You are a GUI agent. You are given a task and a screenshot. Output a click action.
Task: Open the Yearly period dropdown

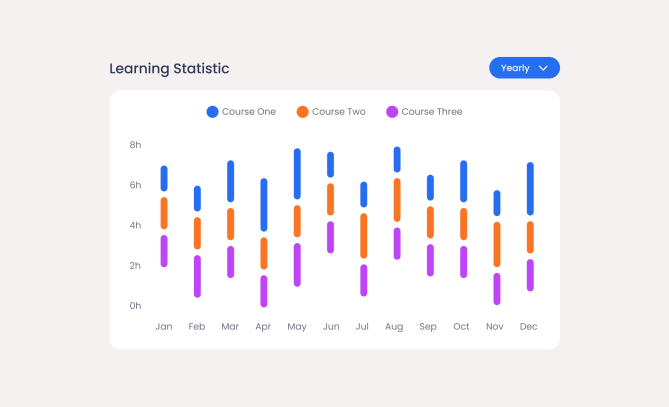[524, 68]
